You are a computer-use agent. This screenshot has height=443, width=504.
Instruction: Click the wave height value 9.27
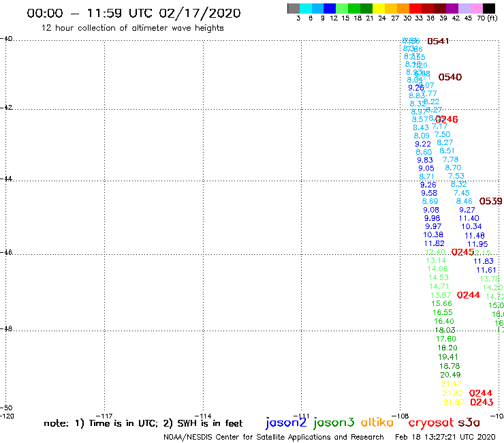pyautogui.click(x=467, y=210)
